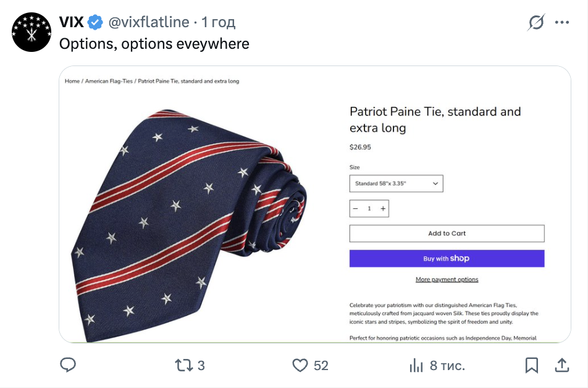This screenshot has width=588, height=388.
Task: Click the @vixflatline handle
Action: pyautogui.click(x=149, y=23)
